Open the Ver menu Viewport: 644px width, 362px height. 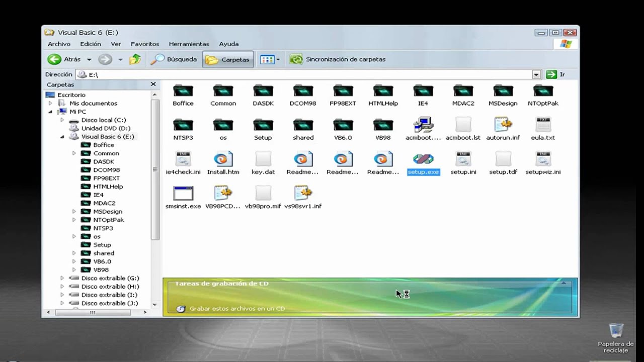click(116, 44)
